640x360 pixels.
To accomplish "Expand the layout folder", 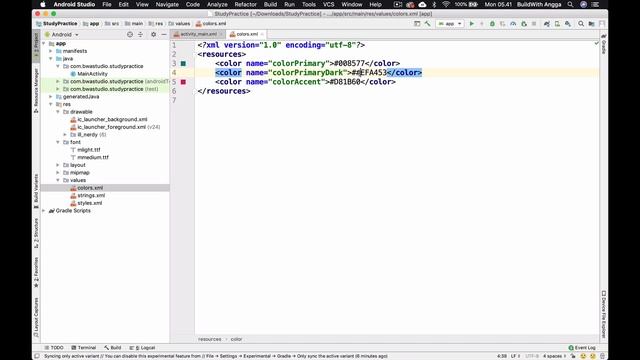I will coord(58,165).
